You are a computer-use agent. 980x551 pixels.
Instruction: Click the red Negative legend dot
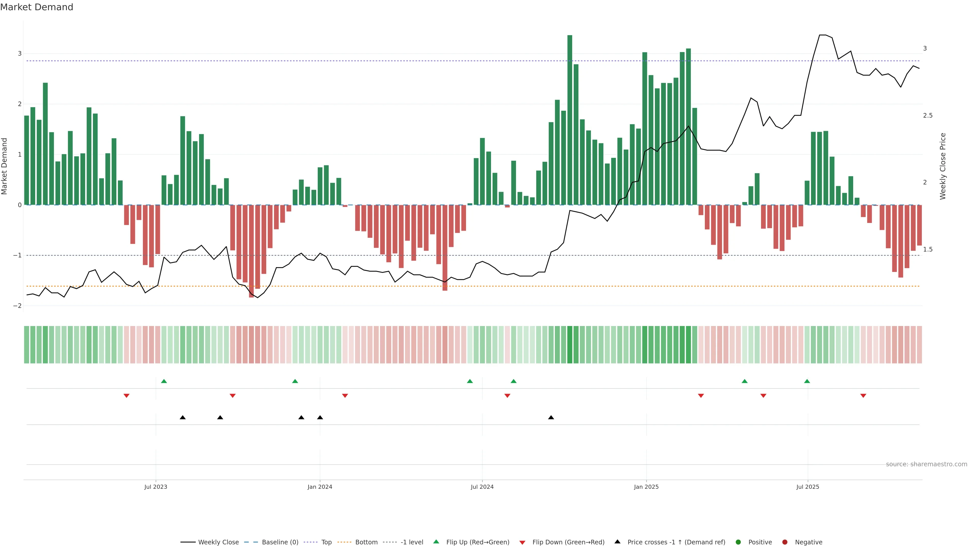[x=785, y=542]
